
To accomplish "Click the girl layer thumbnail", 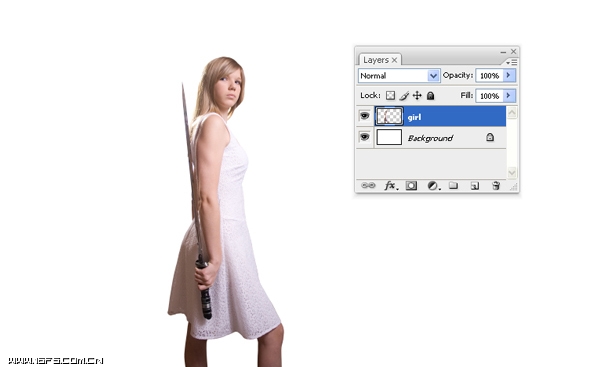I will pyautogui.click(x=389, y=116).
